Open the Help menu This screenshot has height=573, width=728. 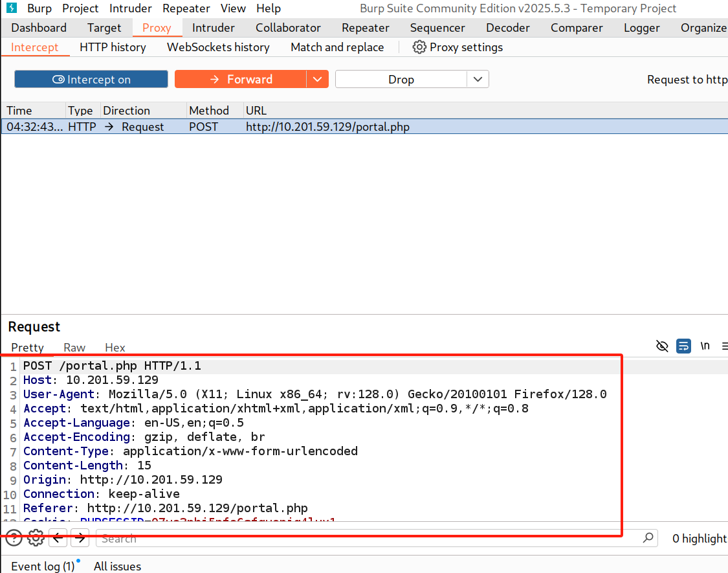point(269,8)
